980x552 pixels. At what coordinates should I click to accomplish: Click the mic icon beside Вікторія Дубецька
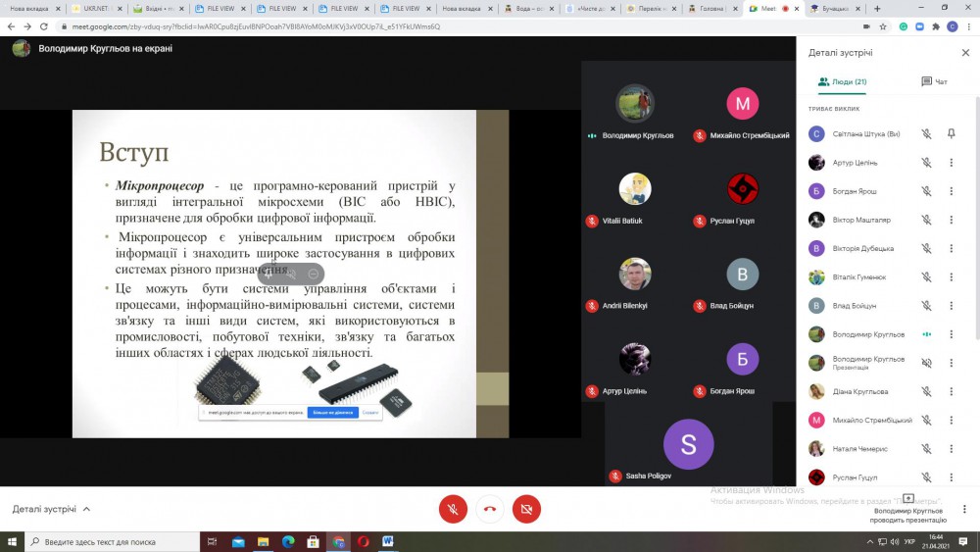click(x=926, y=248)
